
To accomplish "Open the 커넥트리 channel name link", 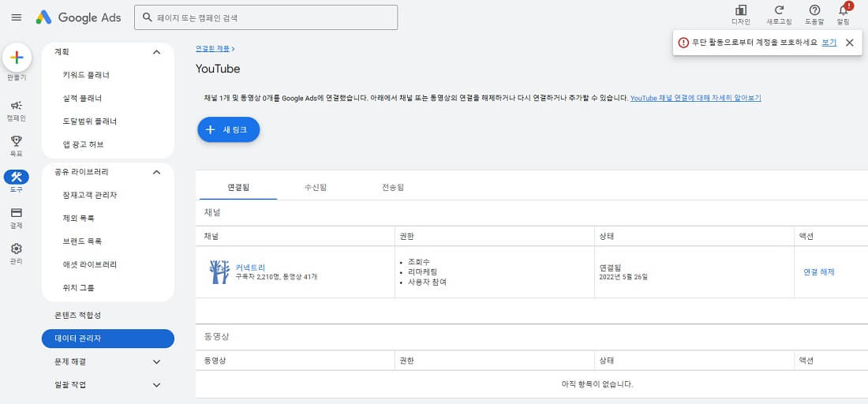I will click(x=250, y=267).
